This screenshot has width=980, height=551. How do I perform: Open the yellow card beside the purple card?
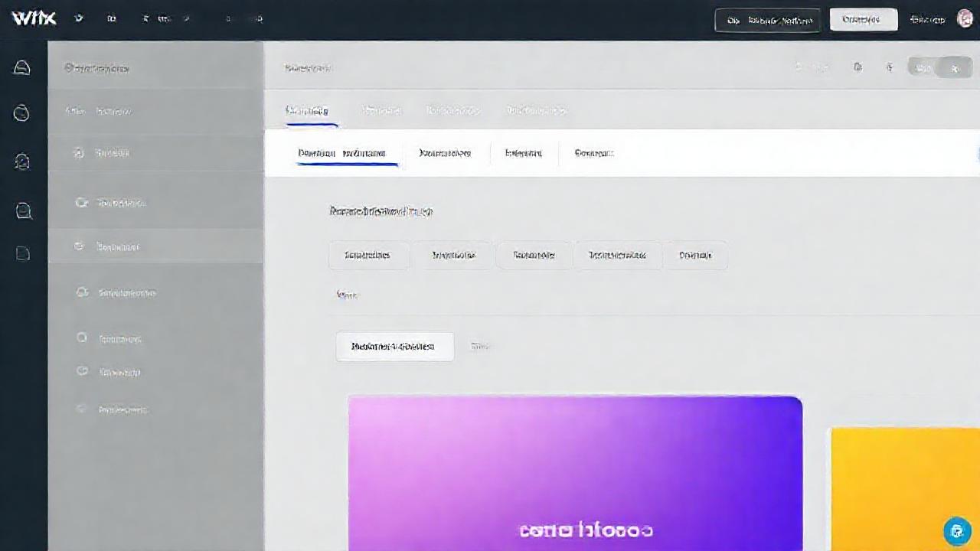pos(905,489)
